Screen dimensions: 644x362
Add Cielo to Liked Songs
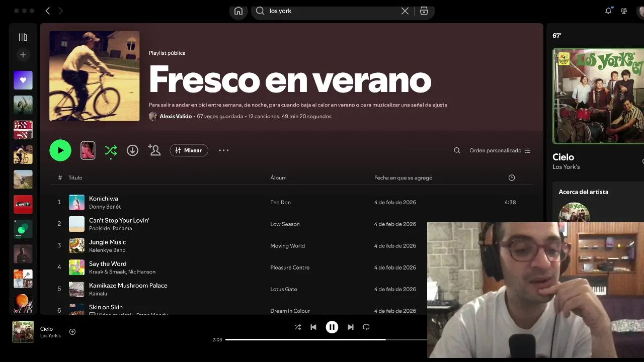coord(72,332)
